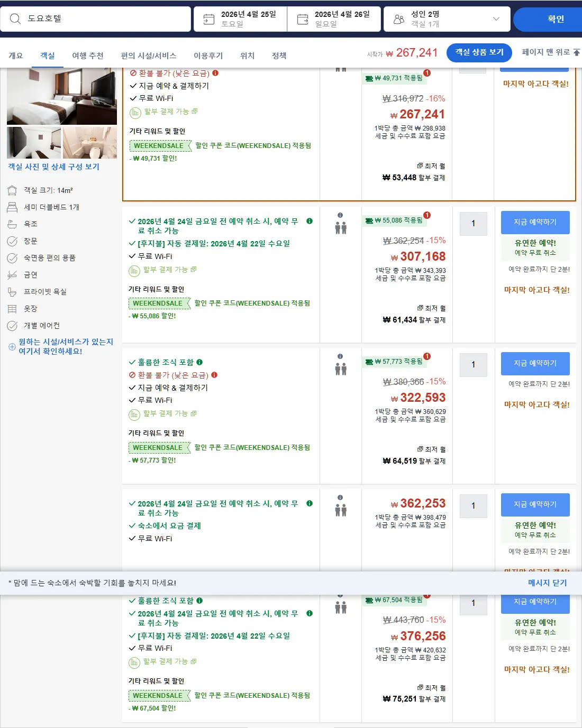The height and width of the screenshot is (728, 582).
Task: Open the bathroom photo thumbnail
Action: point(90,143)
